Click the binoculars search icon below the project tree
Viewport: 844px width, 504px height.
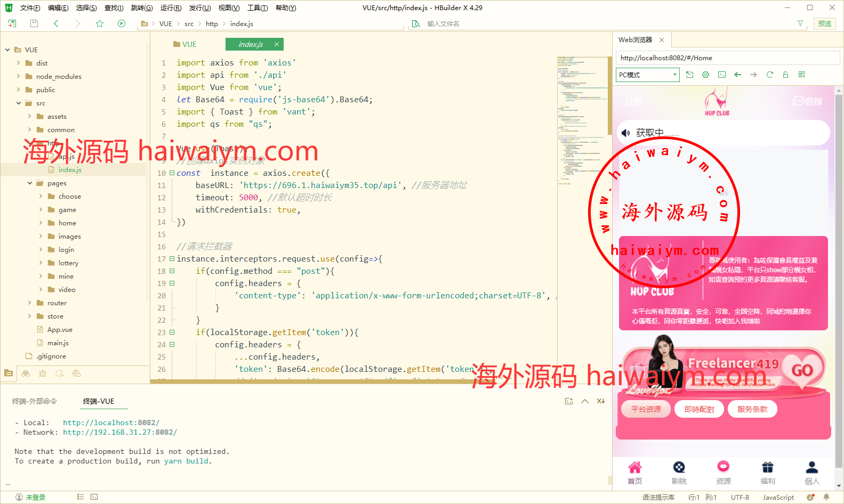click(26, 373)
